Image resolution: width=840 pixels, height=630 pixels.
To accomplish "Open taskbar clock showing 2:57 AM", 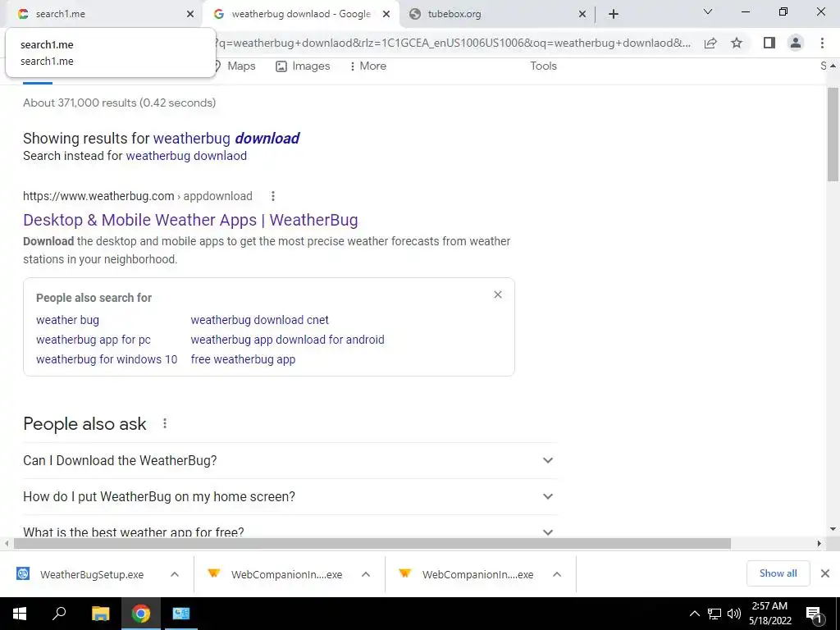I will [x=769, y=614].
